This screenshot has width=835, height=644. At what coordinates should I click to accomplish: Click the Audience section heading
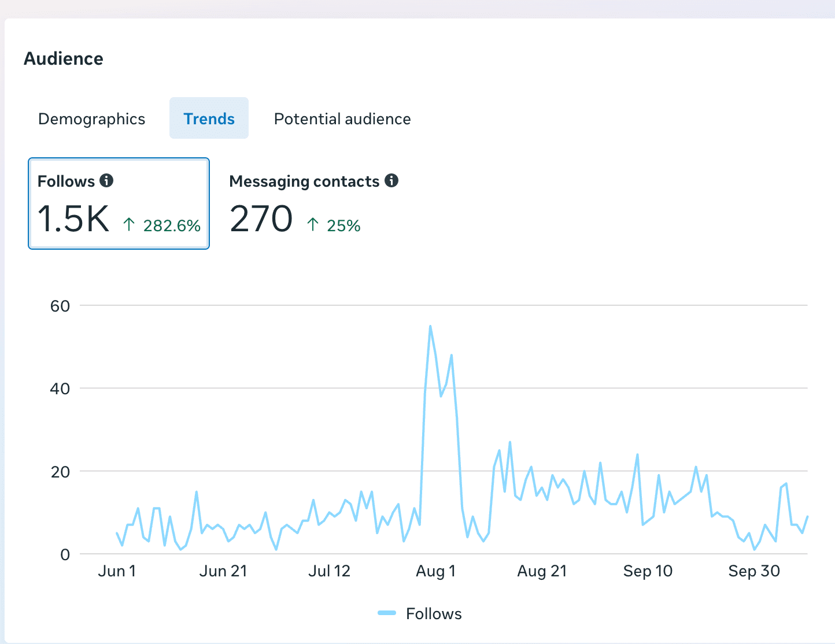(x=64, y=58)
